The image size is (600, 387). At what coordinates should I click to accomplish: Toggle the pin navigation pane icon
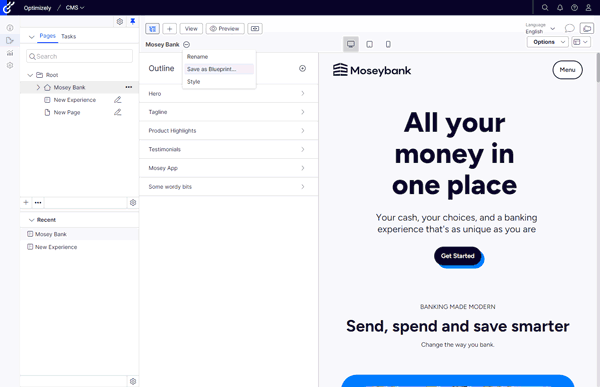[x=132, y=21]
